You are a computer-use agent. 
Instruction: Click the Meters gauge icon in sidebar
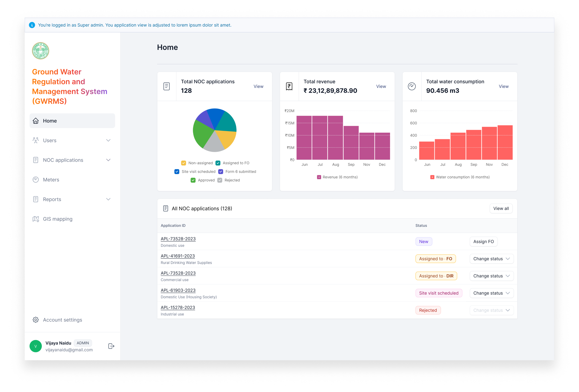point(36,180)
